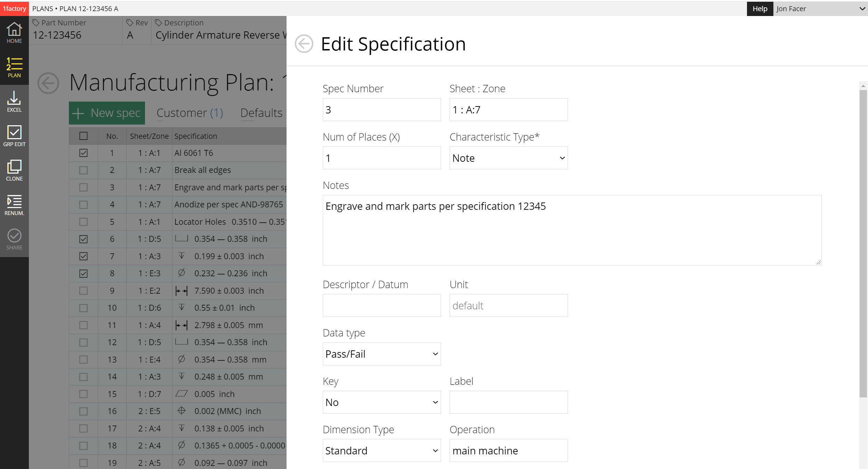Expand the Data type Pass/Fail dropdown
Image resolution: width=868 pixels, height=469 pixels.
381,354
